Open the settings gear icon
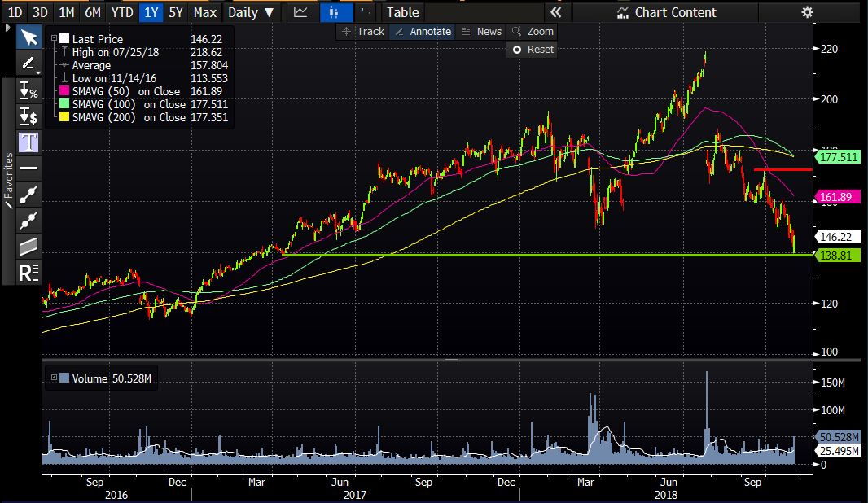The height and width of the screenshot is (503, 868). (x=807, y=12)
